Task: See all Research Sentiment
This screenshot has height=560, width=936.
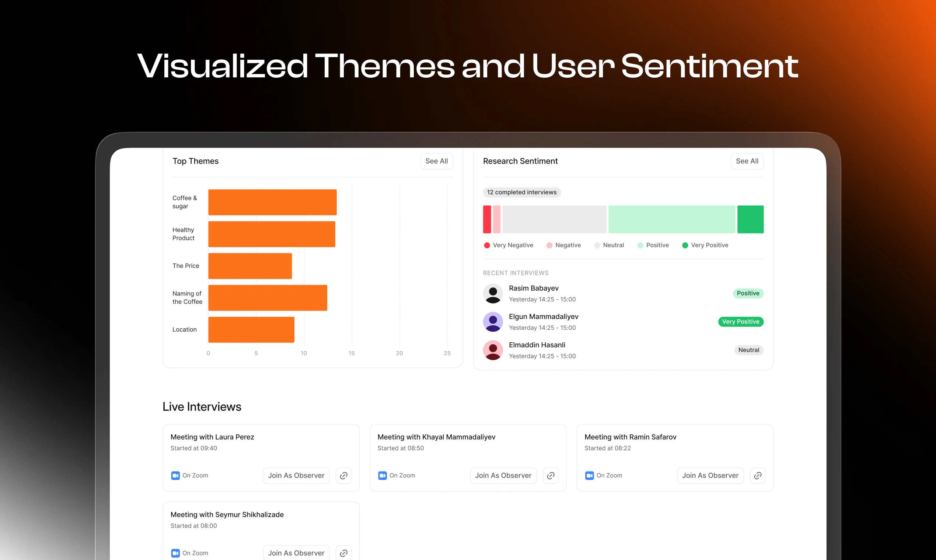Action: pyautogui.click(x=747, y=161)
